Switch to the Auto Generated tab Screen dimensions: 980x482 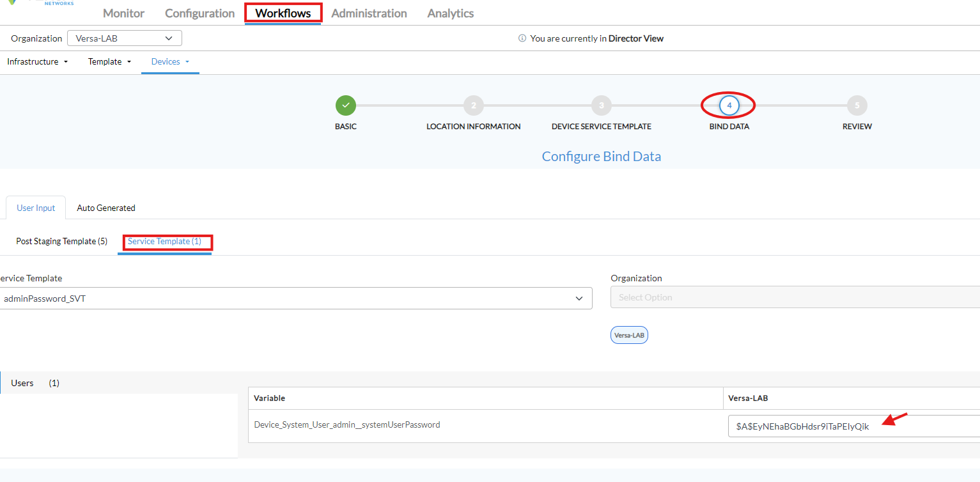[x=106, y=208]
